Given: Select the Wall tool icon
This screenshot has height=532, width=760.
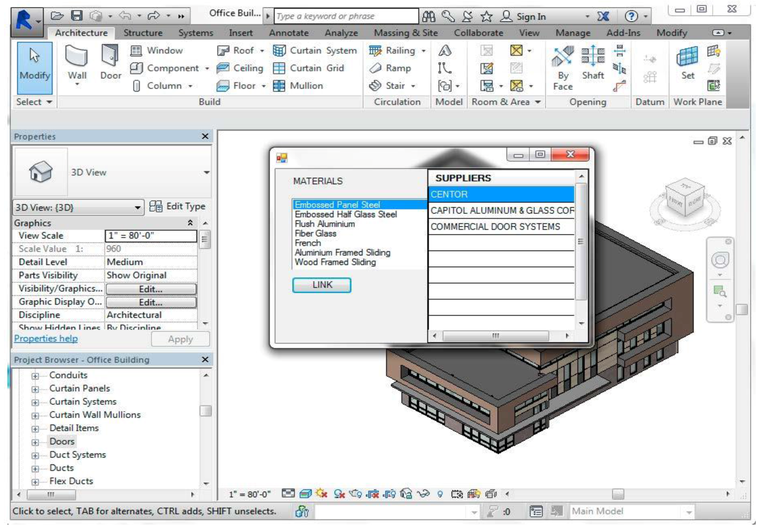Looking at the screenshot, I should tap(76, 56).
